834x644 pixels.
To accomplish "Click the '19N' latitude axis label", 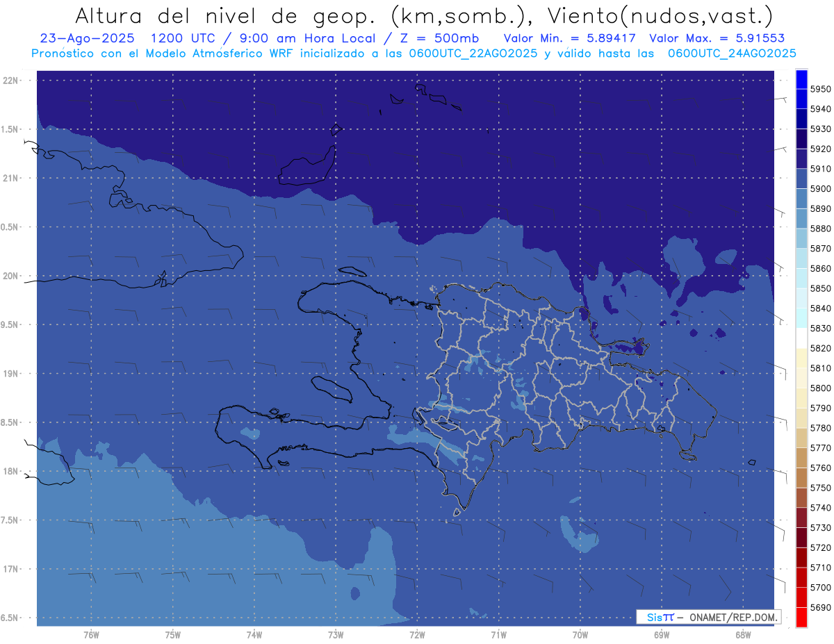I will point(10,374).
